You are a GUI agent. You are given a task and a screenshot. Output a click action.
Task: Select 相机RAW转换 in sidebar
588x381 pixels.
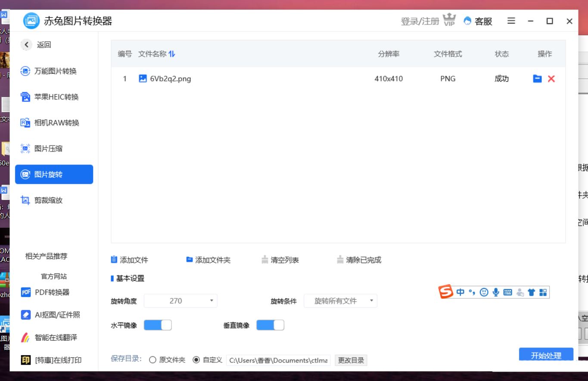click(54, 123)
